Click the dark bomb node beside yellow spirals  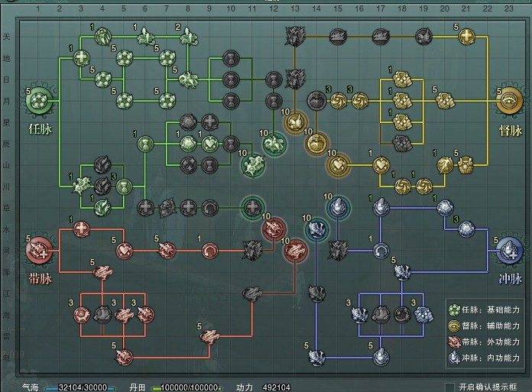[x=316, y=99]
